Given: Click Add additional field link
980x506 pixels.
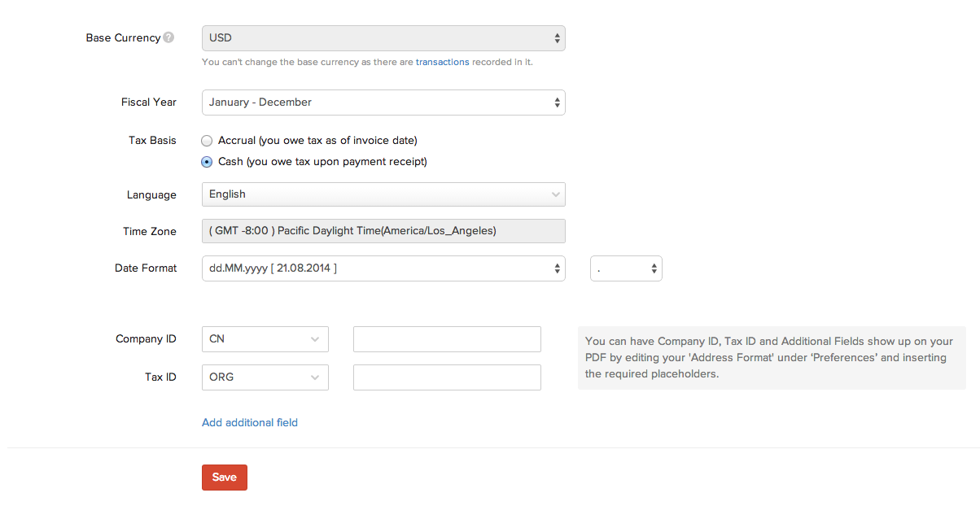Looking at the screenshot, I should [x=250, y=423].
